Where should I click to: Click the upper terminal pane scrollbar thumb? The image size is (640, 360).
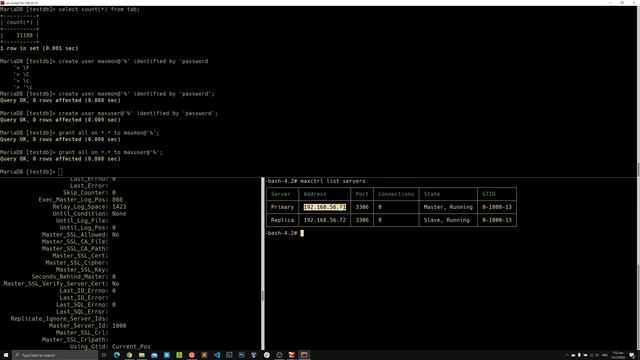coord(638,169)
